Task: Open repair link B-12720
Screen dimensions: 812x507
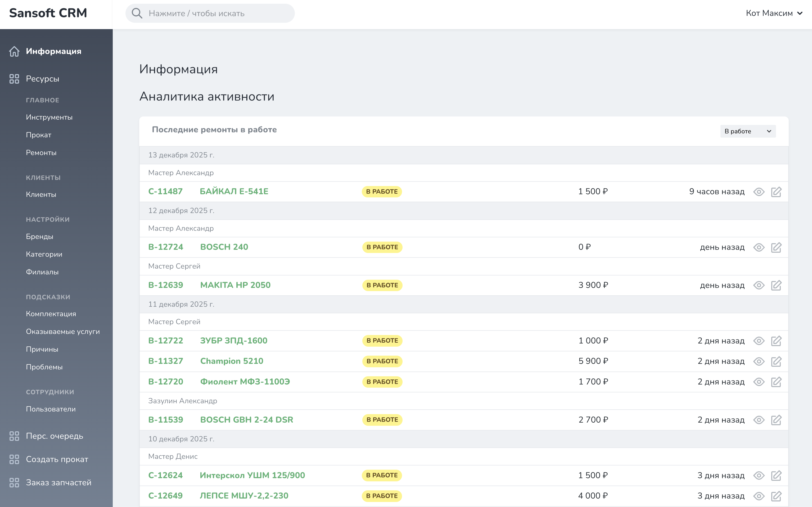Action: coord(166,382)
